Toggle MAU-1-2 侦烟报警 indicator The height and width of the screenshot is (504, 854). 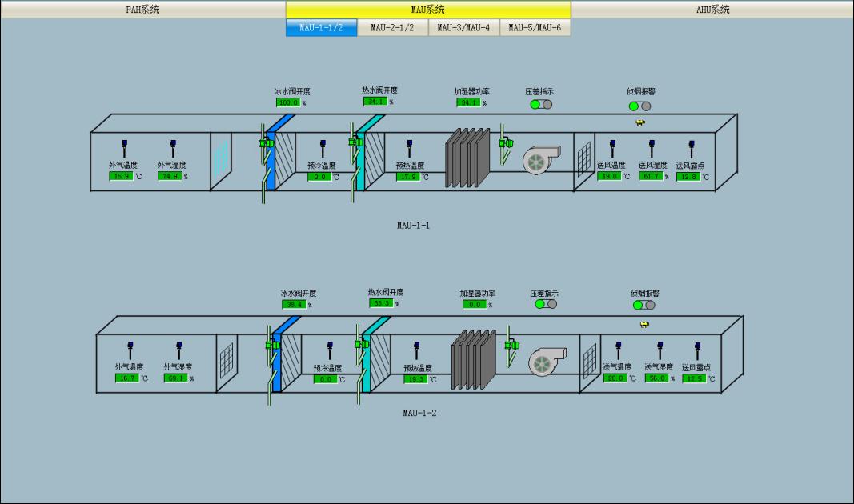(x=644, y=305)
